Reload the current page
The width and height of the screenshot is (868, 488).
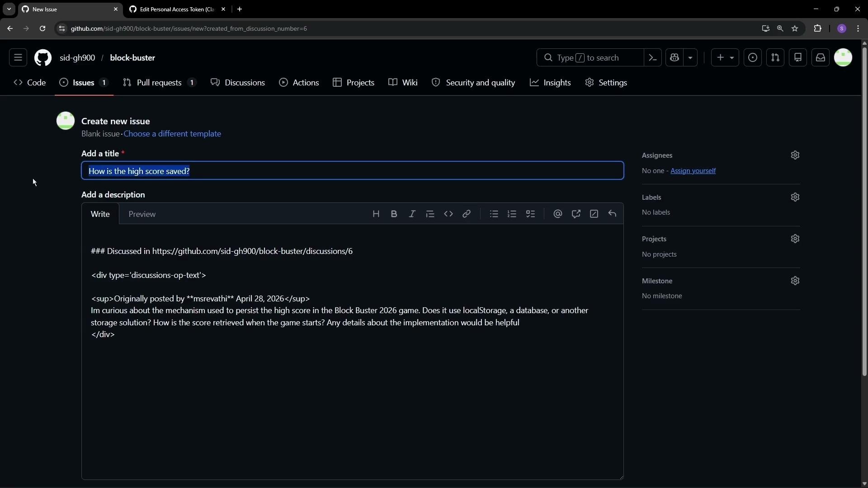(42, 28)
